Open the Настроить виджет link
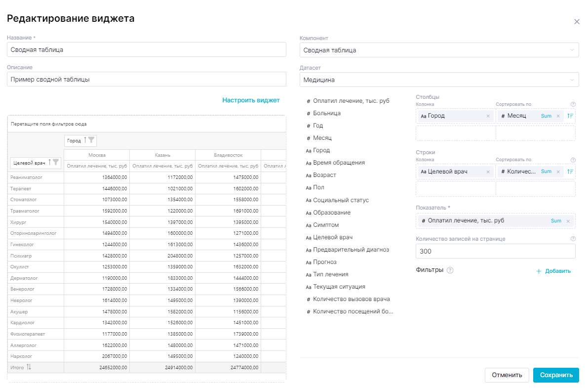 [251, 100]
